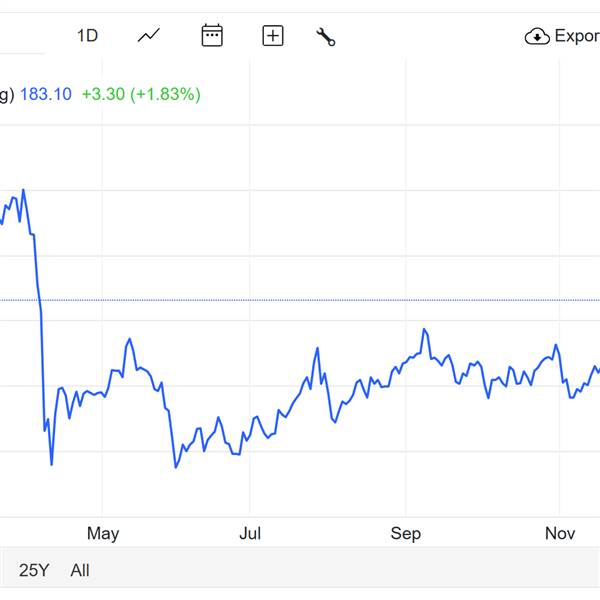This screenshot has height=600, width=600.
Task: Open chart settings via the wrench icon
Action: pyautogui.click(x=325, y=37)
